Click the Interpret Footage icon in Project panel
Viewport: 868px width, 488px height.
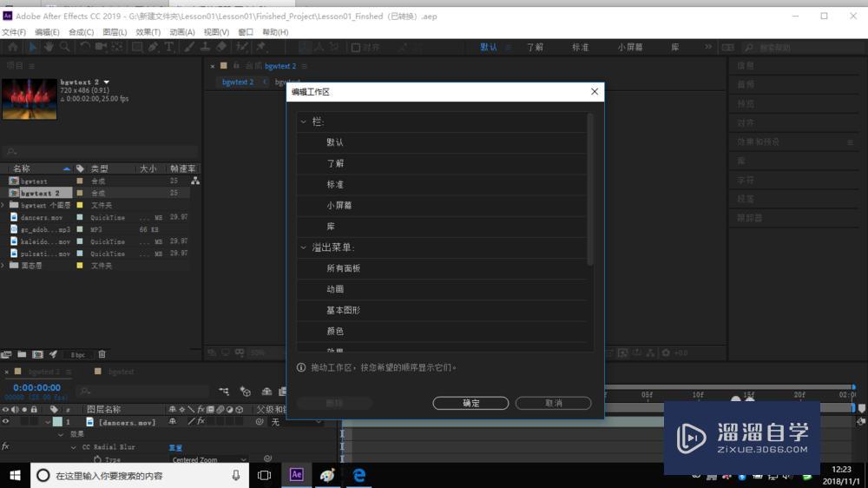[x=7, y=354]
